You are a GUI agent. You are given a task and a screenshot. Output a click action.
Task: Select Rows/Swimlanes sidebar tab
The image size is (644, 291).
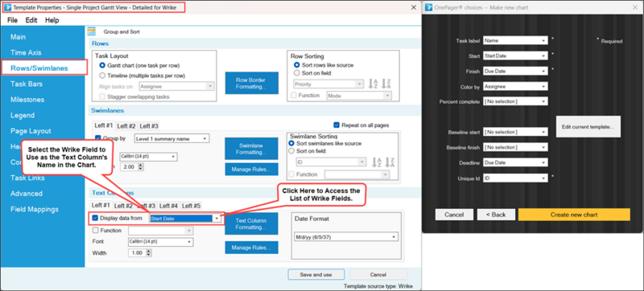click(44, 68)
